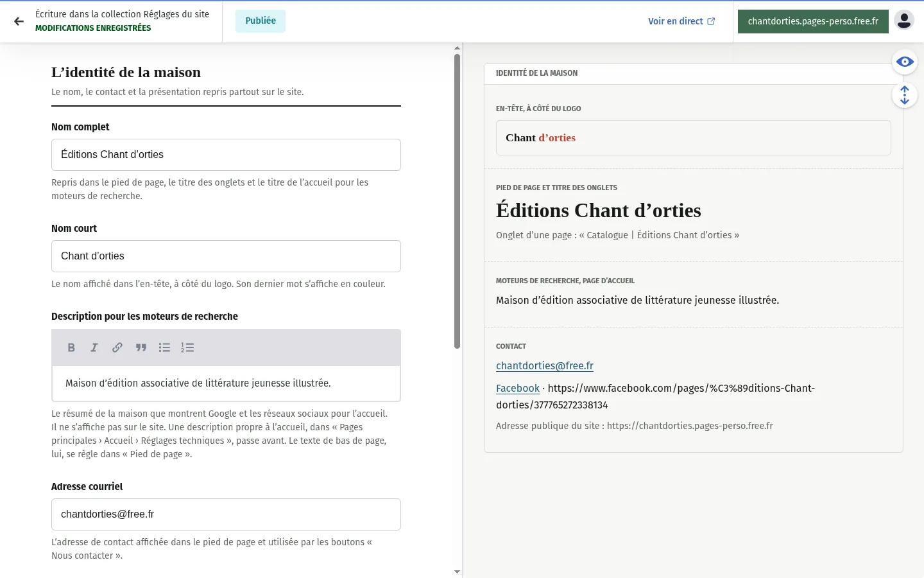Add a blockquote in description editor
The image size is (924, 578).
141,347
